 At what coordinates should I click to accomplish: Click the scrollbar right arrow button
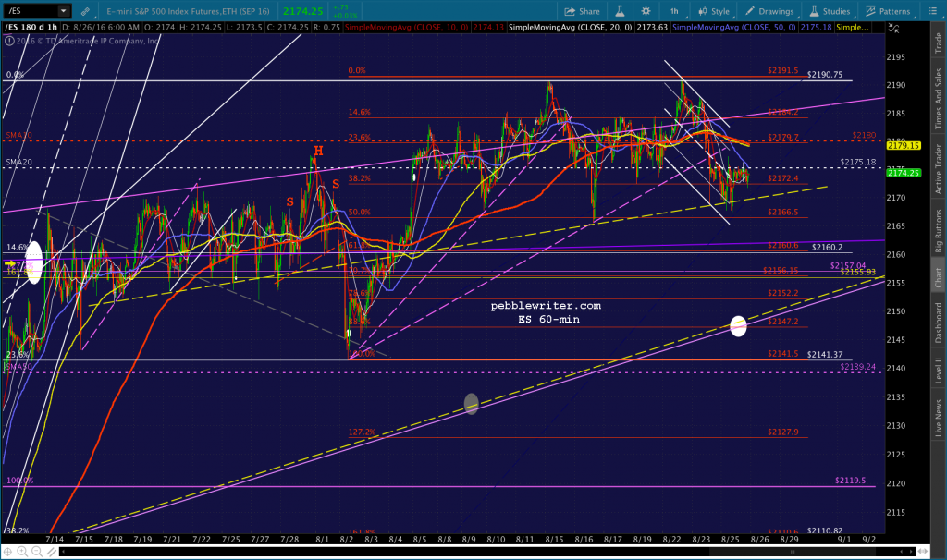[x=912, y=552]
